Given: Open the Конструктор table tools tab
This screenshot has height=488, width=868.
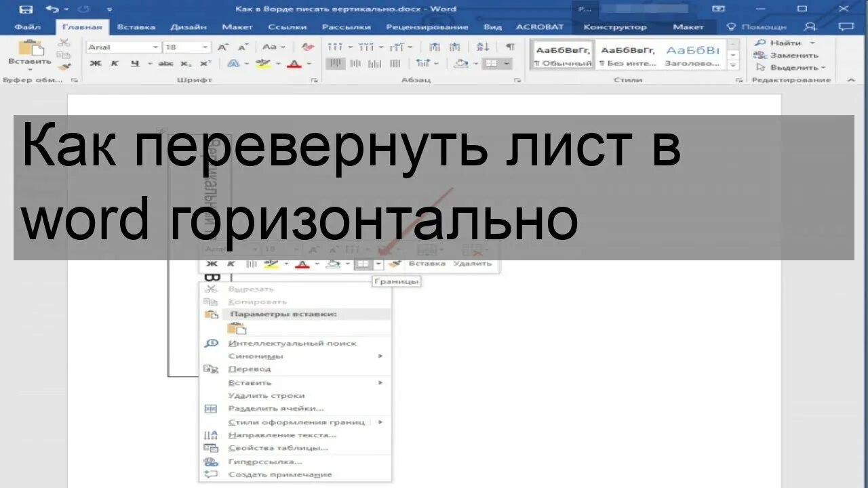Looking at the screenshot, I should (615, 27).
